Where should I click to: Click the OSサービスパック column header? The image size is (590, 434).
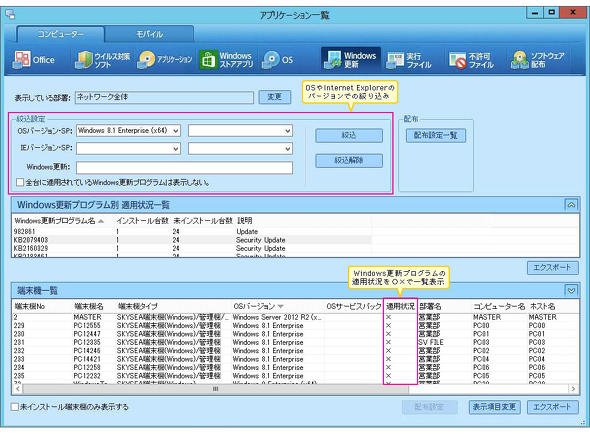click(x=354, y=306)
